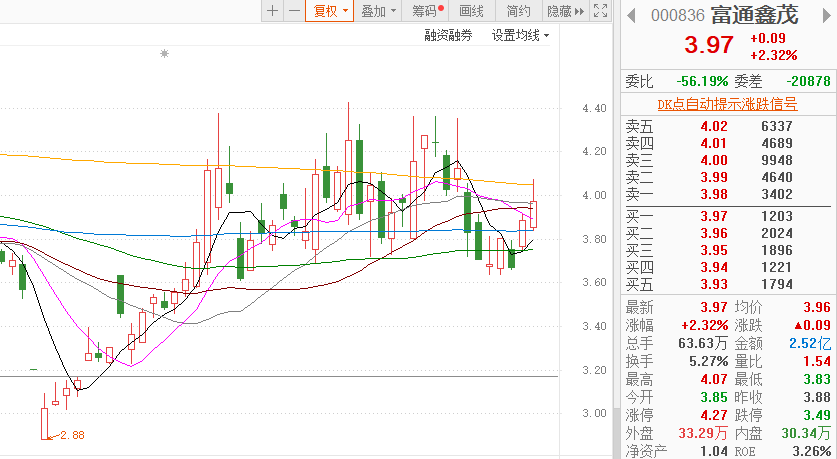
Task: Click 买二 volume 2024
Action: [x=777, y=234]
